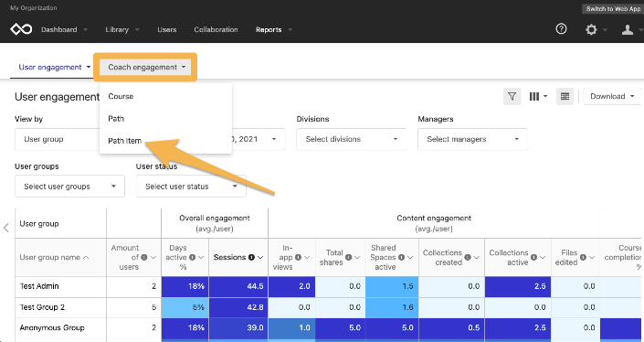
Task: Toggle the filter funnel icon
Action: coord(512,96)
